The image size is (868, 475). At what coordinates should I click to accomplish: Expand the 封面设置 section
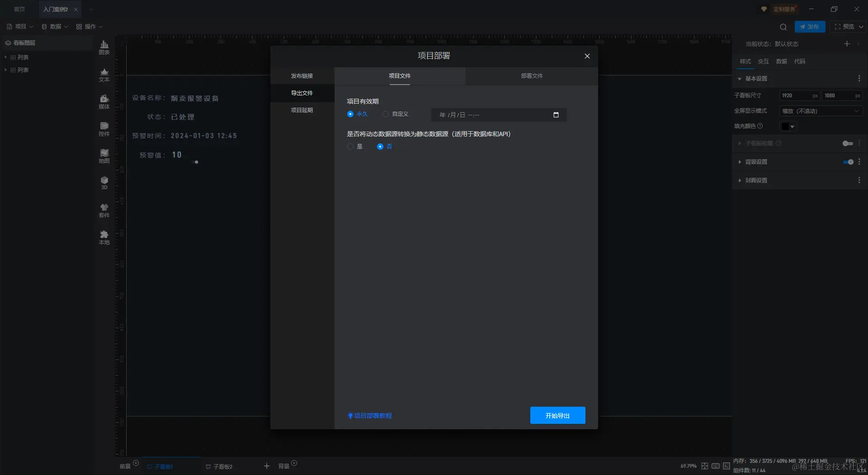click(x=740, y=180)
